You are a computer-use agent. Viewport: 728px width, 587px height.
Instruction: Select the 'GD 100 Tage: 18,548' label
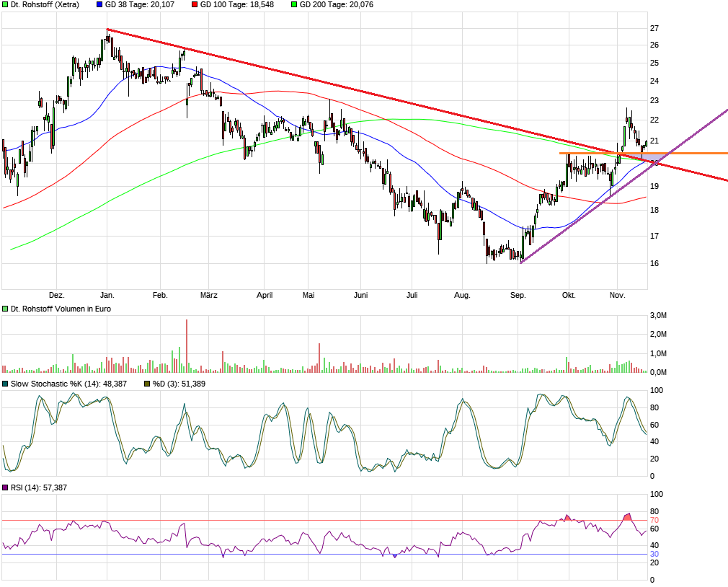point(237,4)
